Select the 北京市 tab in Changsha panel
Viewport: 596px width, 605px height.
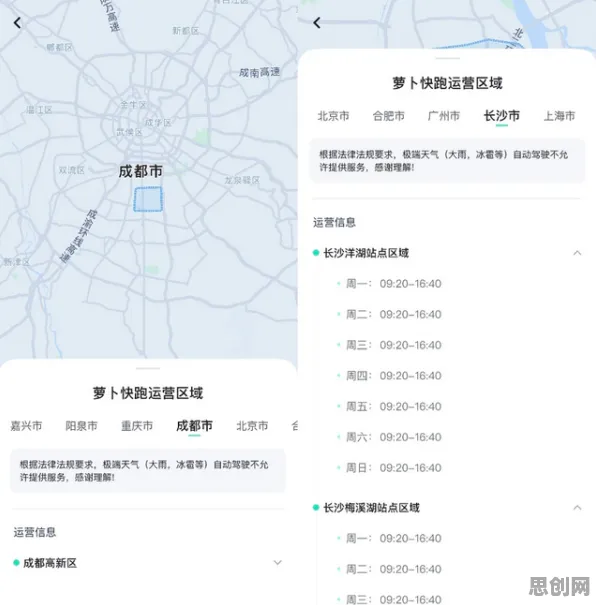pos(333,116)
